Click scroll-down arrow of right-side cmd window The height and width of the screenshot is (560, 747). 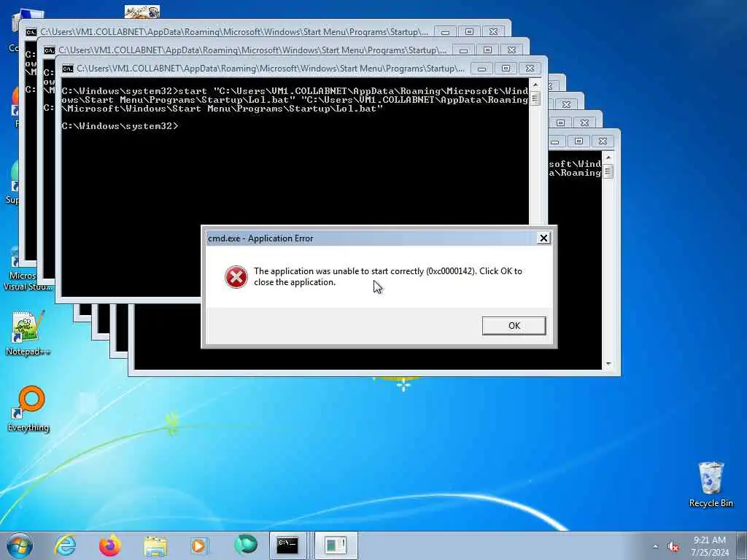[x=608, y=364]
